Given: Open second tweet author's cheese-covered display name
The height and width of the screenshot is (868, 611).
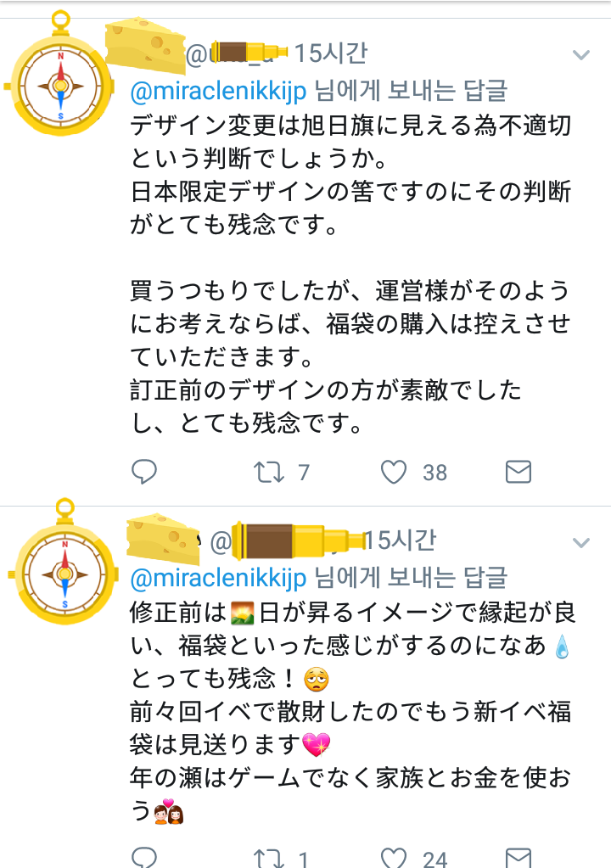Looking at the screenshot, I should [x=163, y=538].
